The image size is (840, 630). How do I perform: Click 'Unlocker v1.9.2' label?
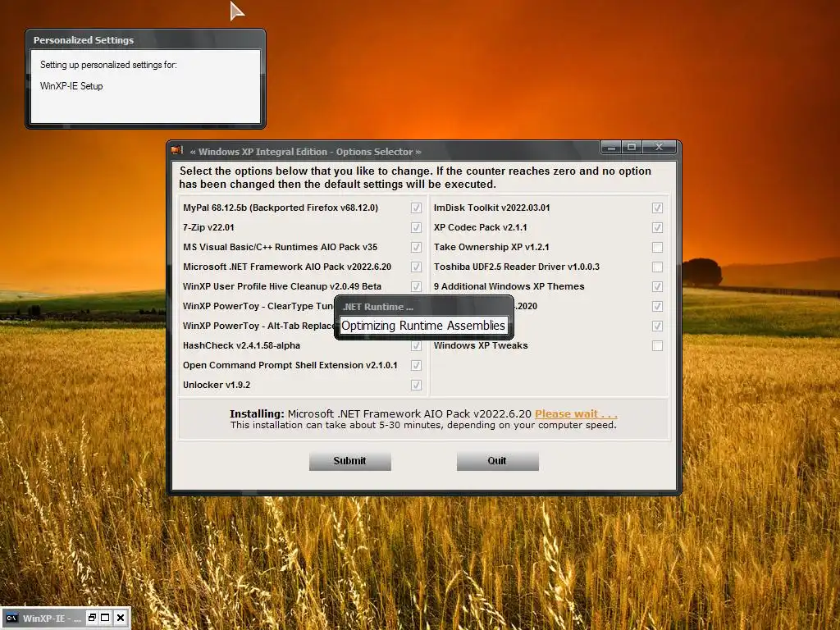(x=217, y=386)
